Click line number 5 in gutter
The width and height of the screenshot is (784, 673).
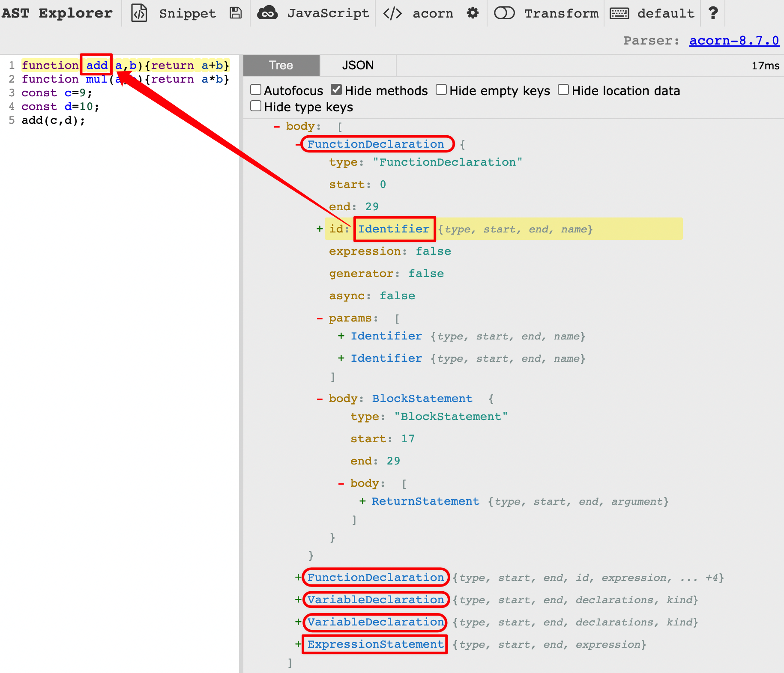click(x=12, y=120)
